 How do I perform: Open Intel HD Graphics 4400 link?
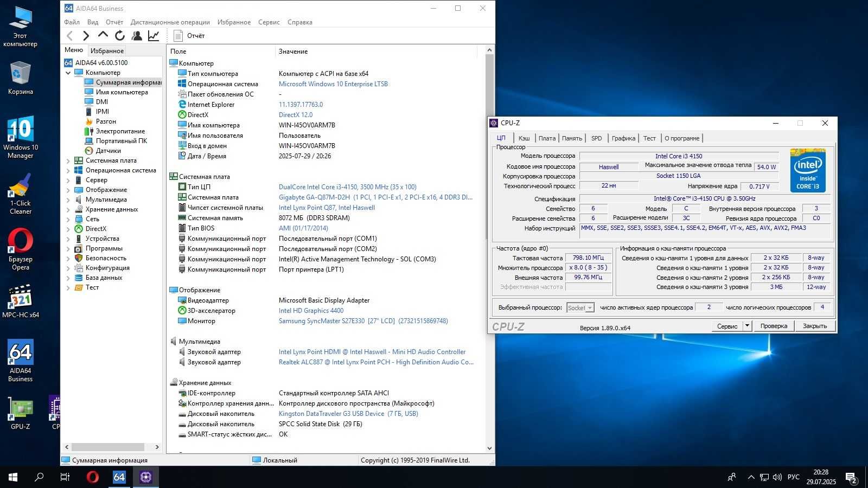[x=311, y=311]
